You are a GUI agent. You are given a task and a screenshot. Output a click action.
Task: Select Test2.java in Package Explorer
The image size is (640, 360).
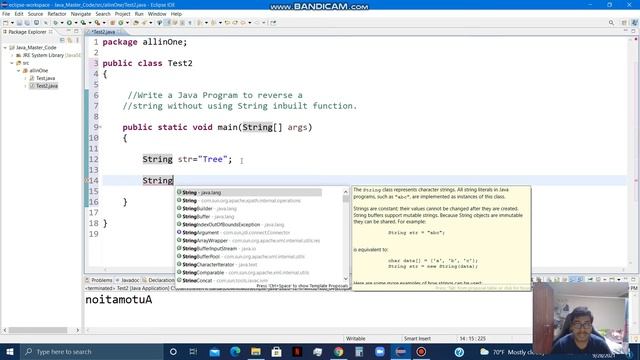tap(47, 86)
